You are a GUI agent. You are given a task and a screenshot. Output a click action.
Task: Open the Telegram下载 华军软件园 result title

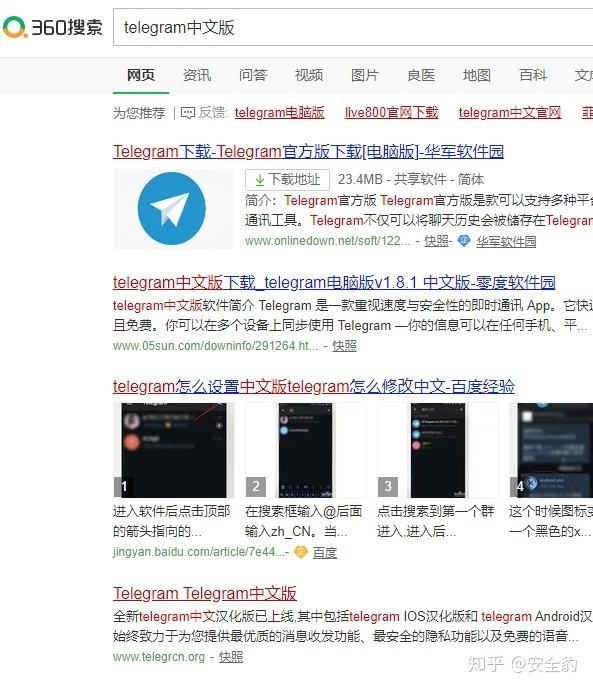pyautogui.click(x=308, y=152)
